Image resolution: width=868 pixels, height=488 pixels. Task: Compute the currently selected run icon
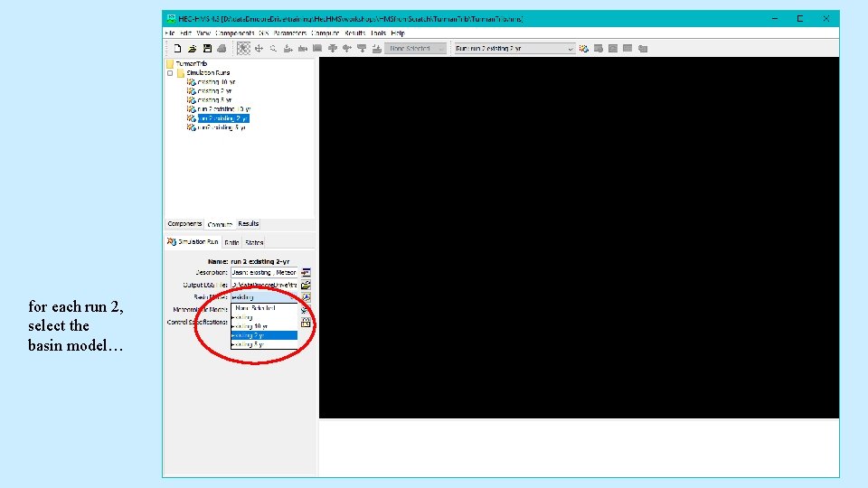(584, 49)
